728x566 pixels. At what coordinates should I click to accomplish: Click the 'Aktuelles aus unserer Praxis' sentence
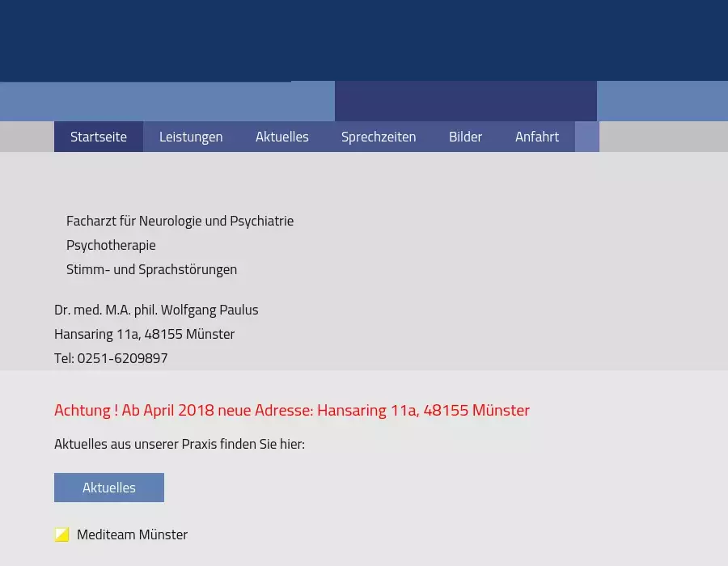coord(180,444)
